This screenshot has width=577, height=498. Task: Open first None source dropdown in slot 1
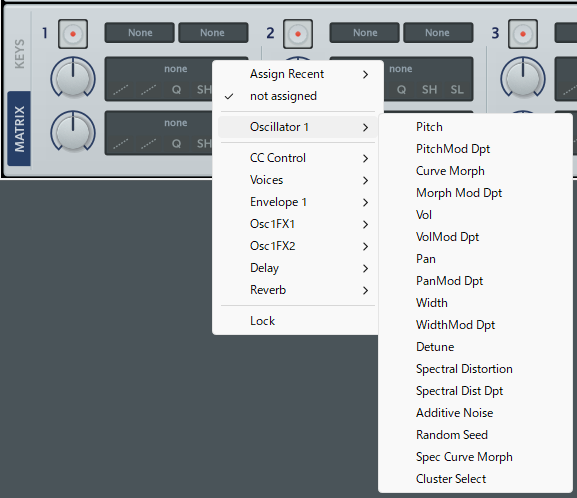point(139,33)
